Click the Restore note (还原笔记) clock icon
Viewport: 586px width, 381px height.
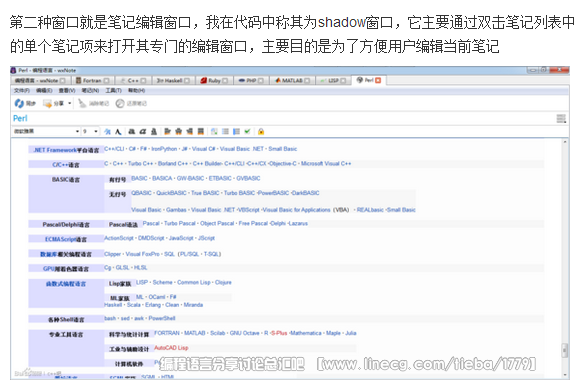click(120, 103)
